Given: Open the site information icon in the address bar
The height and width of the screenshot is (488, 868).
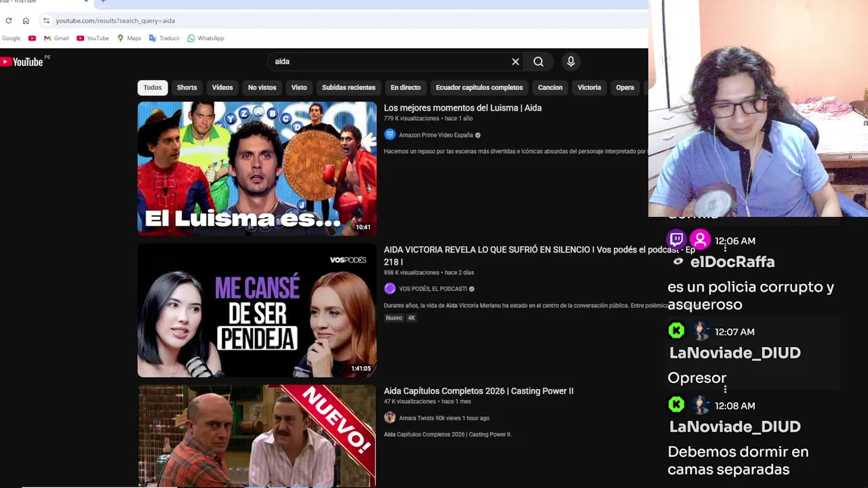Looking at the screenshot, I should point(46,20).
